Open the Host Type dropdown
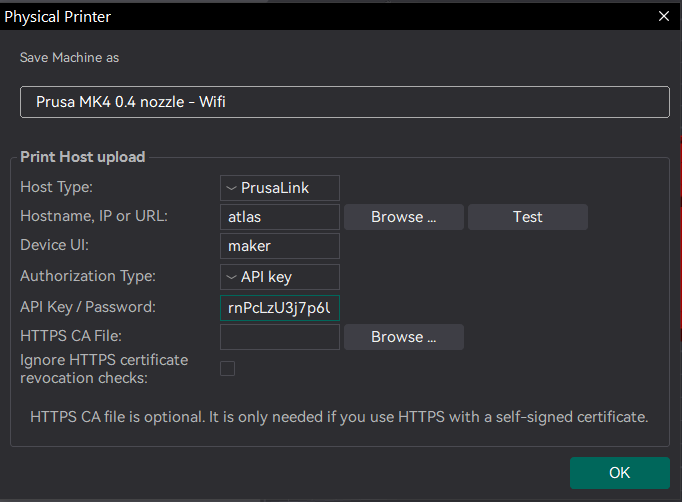682x502 pixels. click(280, 188)
